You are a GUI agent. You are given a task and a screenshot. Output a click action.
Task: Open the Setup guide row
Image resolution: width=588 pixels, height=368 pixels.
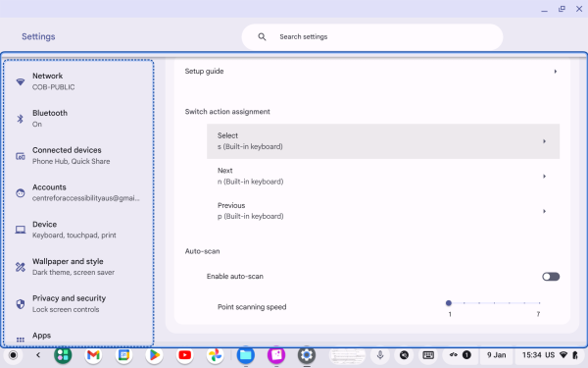tap(372, 72)
